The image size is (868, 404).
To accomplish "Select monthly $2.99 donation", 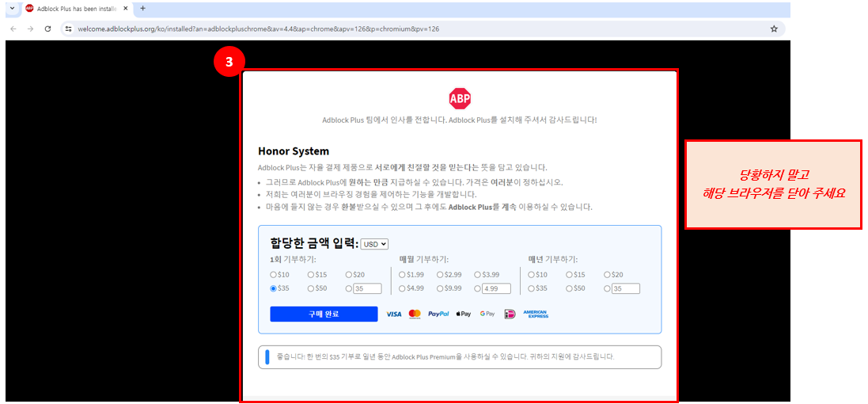I will pyautogui.click(x=439, y=275).
